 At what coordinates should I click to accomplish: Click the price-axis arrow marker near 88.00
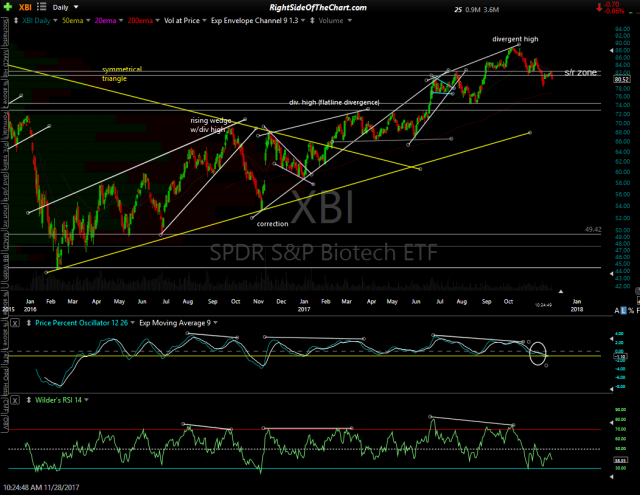611,51
